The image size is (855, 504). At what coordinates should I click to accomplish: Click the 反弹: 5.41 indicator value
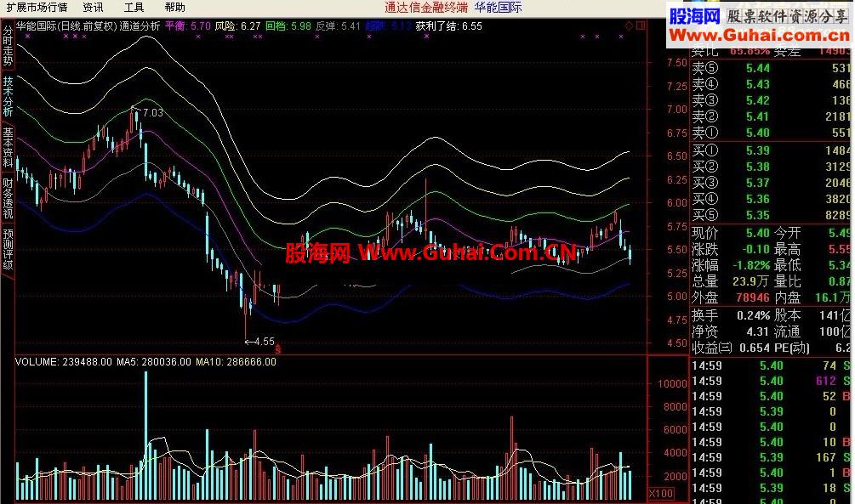[338, 25]
